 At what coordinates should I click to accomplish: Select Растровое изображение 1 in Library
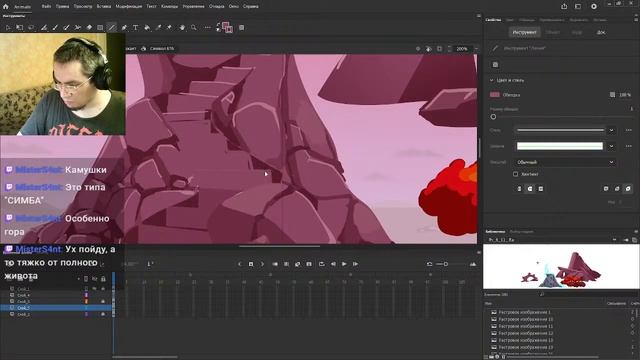[x=524, y=312]
